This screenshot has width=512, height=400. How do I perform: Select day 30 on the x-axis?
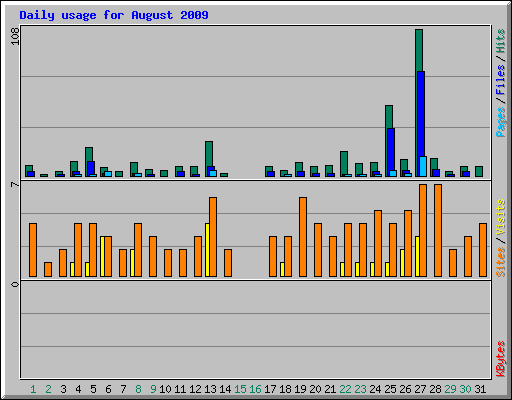coord(465,389)
